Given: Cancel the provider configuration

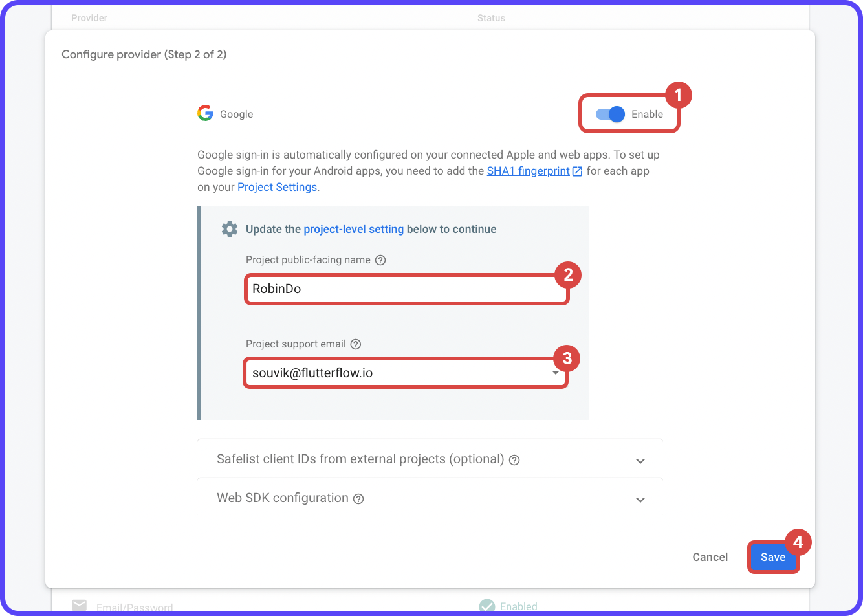Looking at the screenshot, I should (x=710, y=556).
